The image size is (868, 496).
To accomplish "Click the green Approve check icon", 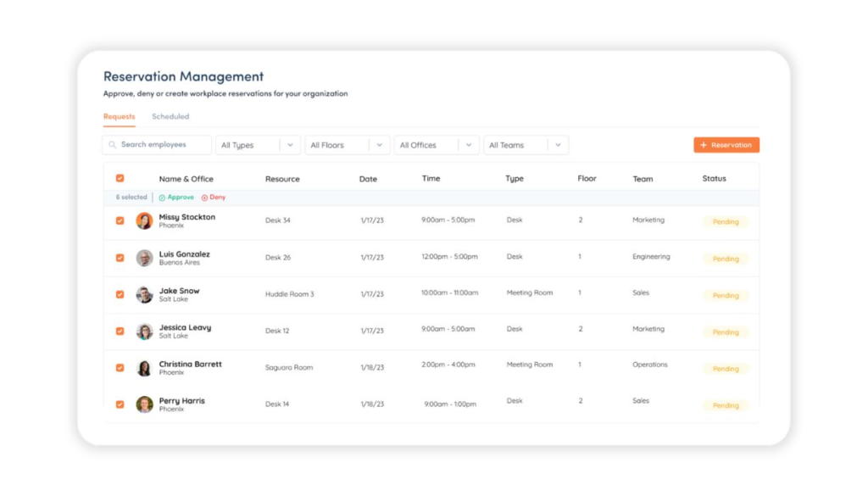I will (x=162, y=198).
